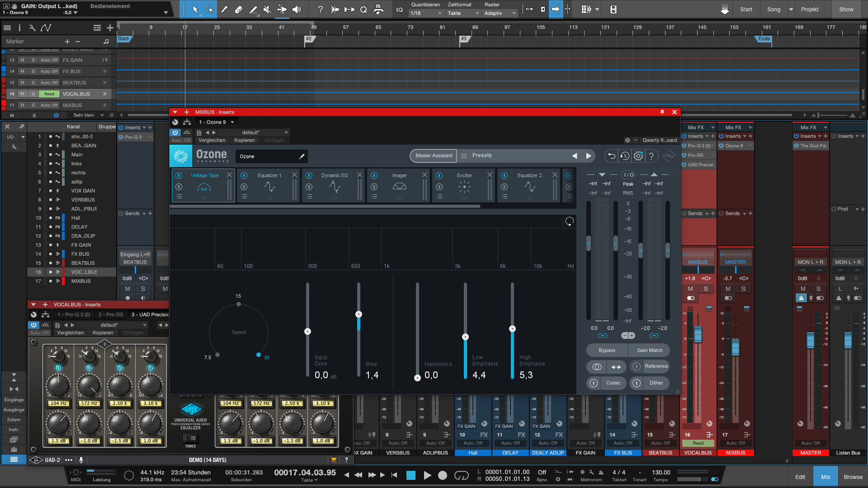Expand MIXBUS Inserts window menu triangle
This screenshot has height=488, width=868.
[175, 112]
